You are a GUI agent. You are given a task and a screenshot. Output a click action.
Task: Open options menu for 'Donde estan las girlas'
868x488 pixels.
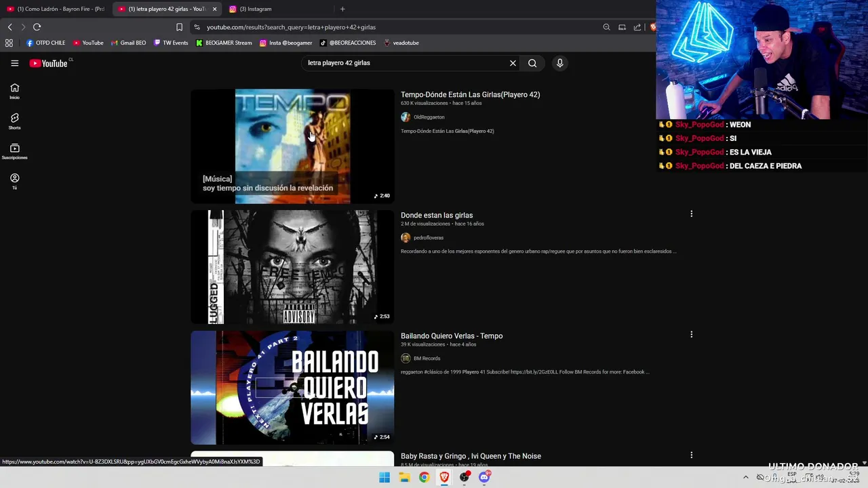click(x=691, y=214)
